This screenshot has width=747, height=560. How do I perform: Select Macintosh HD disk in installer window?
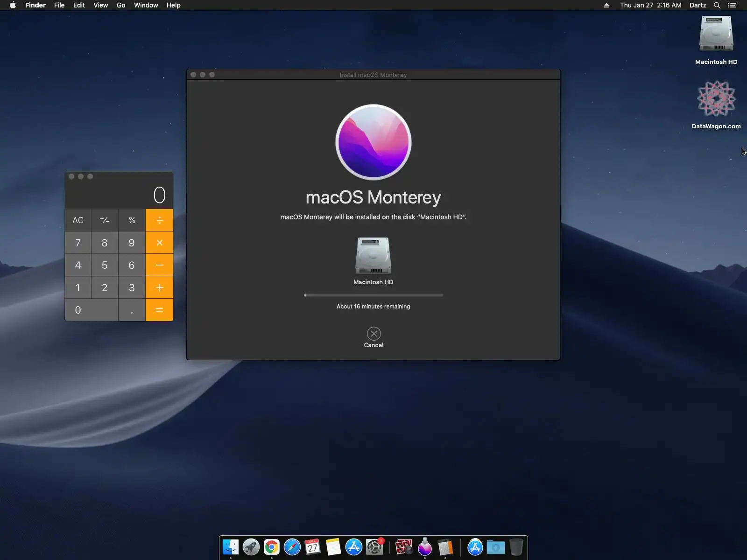point(373,256)
